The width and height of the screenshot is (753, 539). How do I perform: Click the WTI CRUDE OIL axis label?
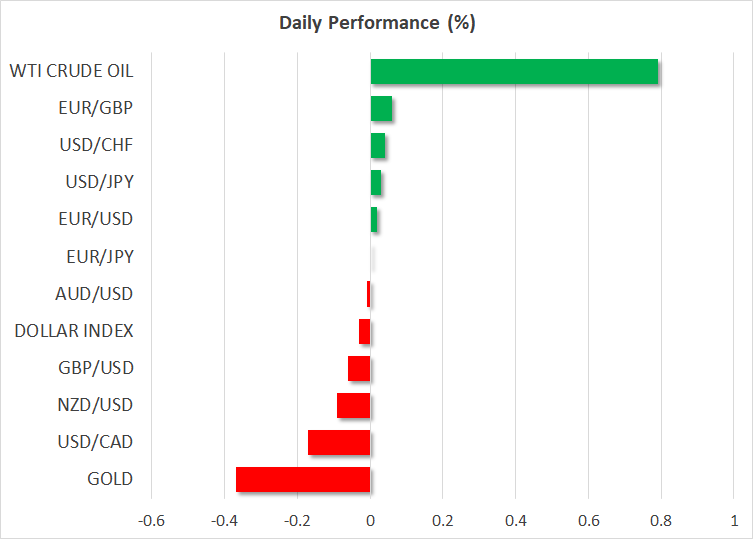[x=71, y=71]
